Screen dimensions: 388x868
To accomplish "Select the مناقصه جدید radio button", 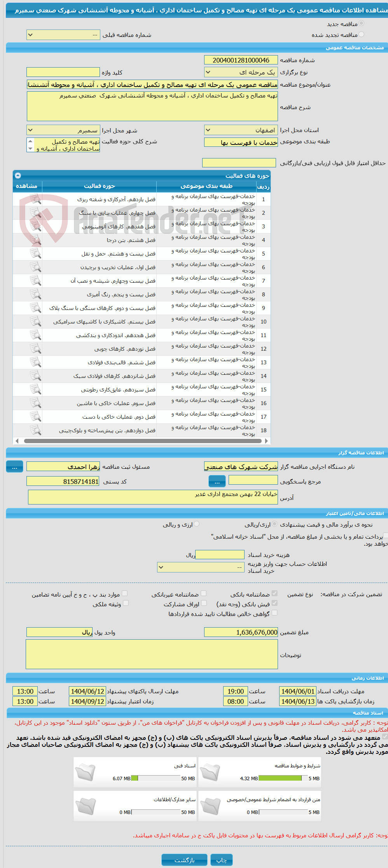I will coord(362,24).
